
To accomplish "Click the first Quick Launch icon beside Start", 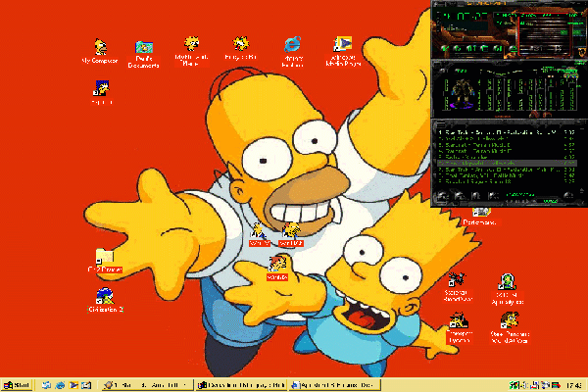I will (x=46, y=384).
